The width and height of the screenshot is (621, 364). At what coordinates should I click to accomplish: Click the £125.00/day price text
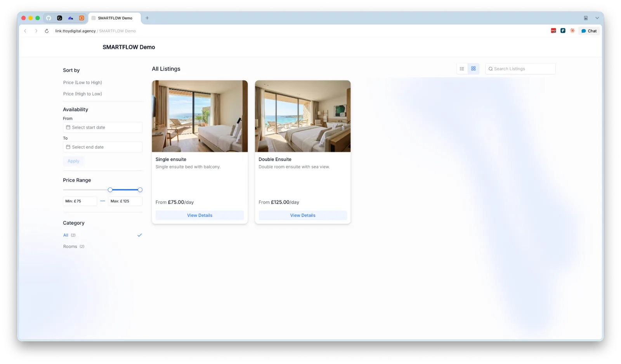285,202
